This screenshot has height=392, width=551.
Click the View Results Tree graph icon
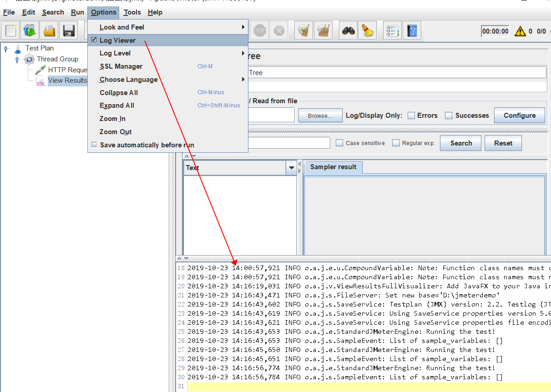pos(41,81)
